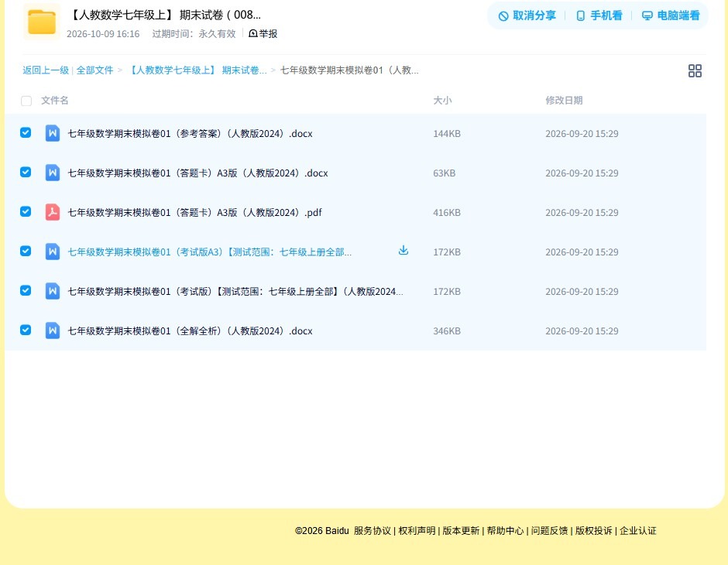728x565 pixels.
Task: Toggle the select-all checkbox beside 文件名
Action: tap(26, 101)
